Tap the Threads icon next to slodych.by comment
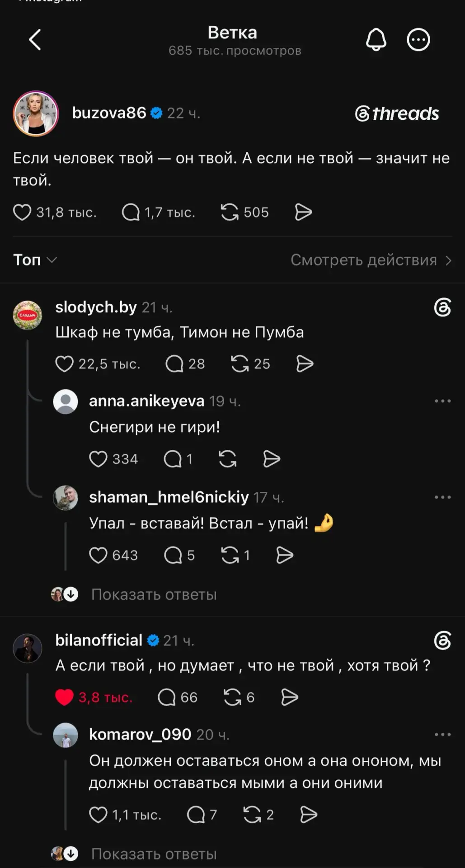The height and width of the screenshot is (868, 465). point(442,307)
